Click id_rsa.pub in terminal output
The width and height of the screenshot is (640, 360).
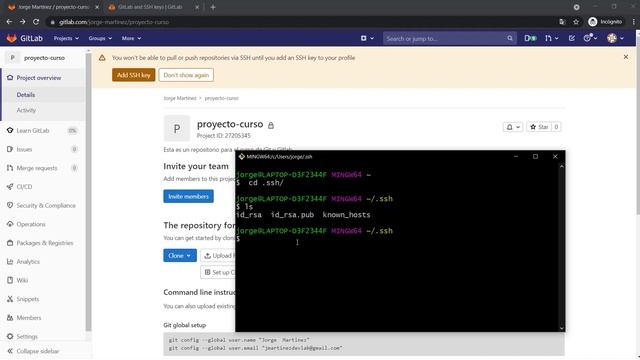292,215
